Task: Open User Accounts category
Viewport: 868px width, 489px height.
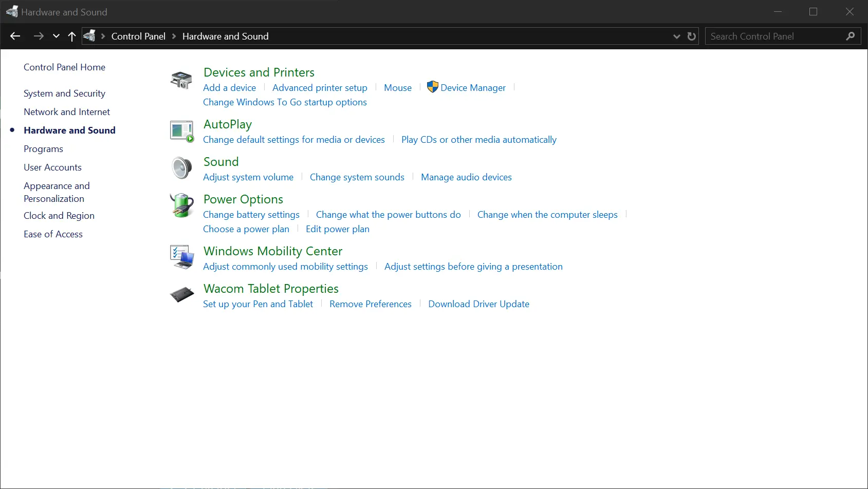Action: coord(52,167)
